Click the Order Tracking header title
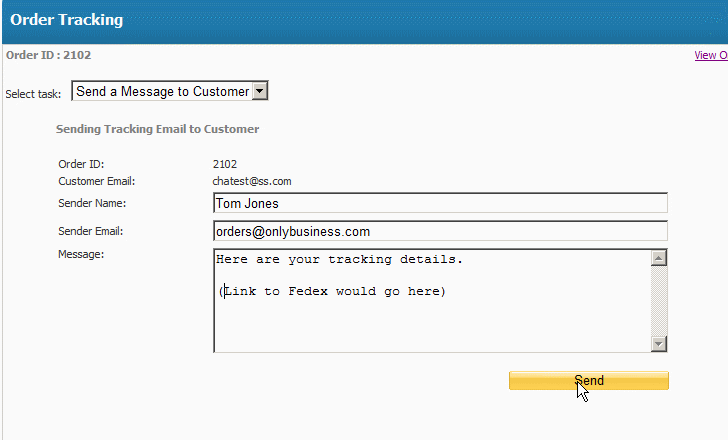Screen dimensions: 728x440 (x=66, y=20)
